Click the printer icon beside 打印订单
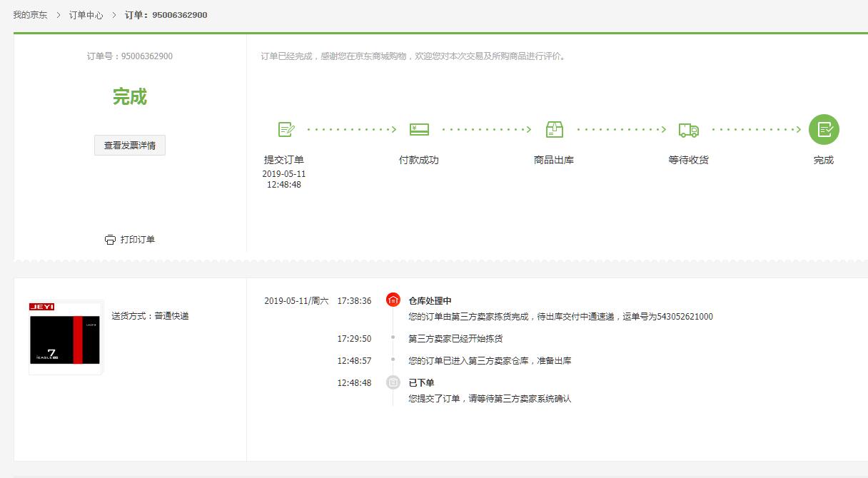868x478 pixels. pyautogui.click(x=110, y=240)
